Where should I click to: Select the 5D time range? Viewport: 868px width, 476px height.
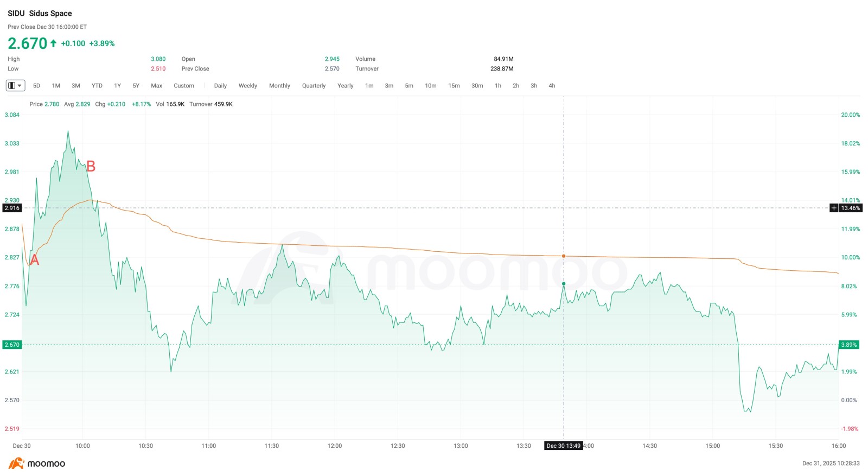(x=36, y=86)
